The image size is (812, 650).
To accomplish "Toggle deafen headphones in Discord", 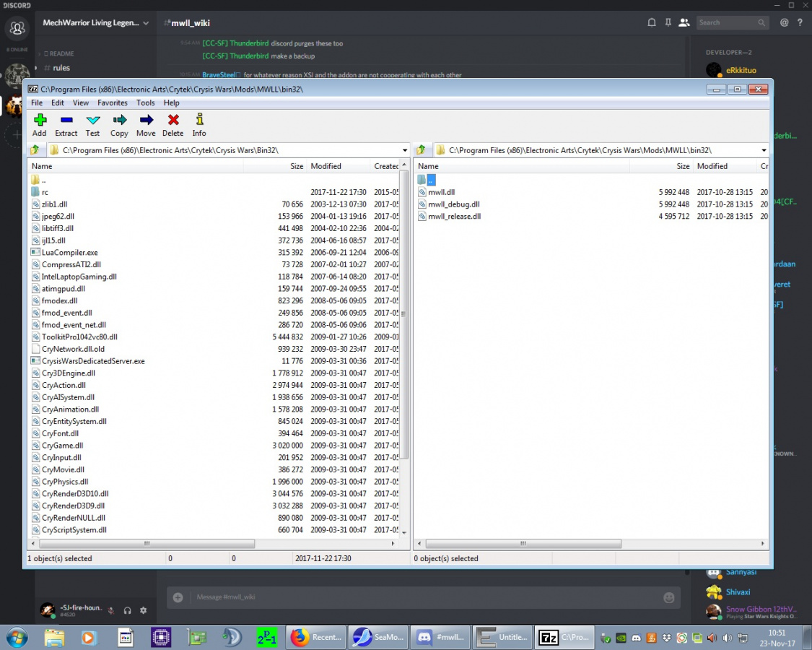I will [x=127, y=610].
